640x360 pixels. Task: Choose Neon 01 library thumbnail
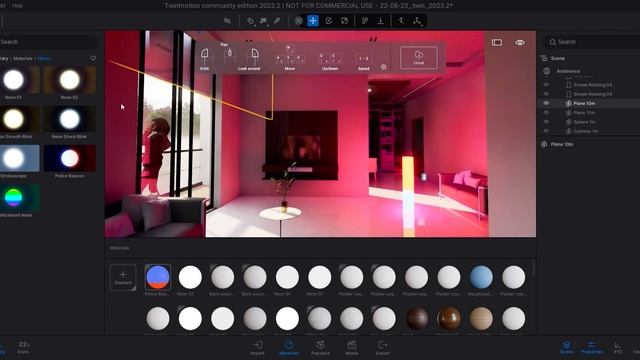pos(14,80)
